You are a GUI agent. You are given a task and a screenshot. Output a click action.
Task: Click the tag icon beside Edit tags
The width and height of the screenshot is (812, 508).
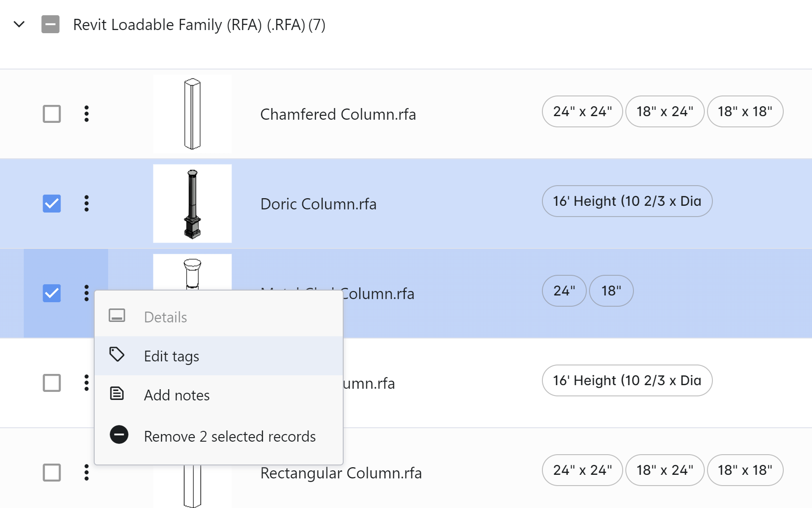117,355
